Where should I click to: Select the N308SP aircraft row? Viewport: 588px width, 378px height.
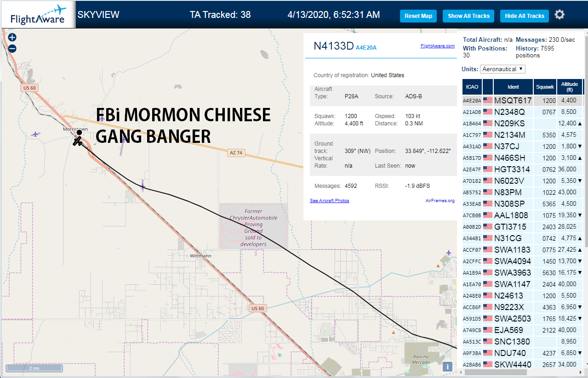click(x=523, y=203)
